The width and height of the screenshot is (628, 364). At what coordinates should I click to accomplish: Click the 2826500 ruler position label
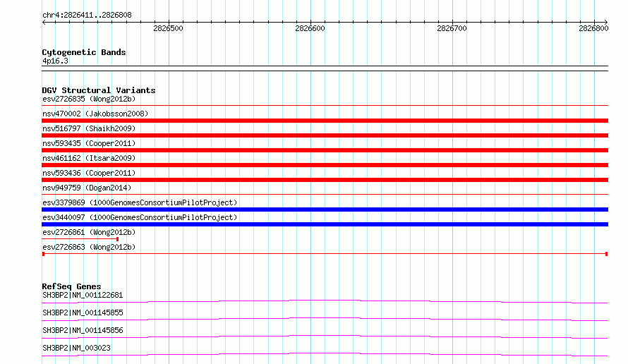point(168,28)
